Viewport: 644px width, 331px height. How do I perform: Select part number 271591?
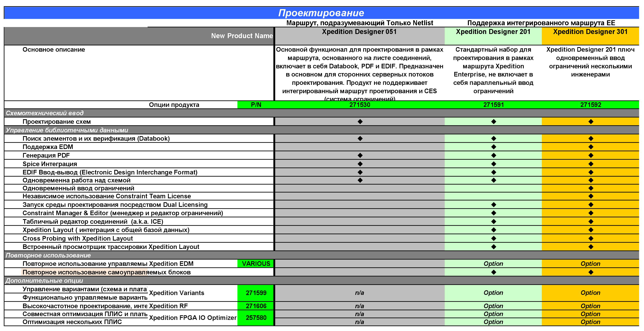point(493,105)
